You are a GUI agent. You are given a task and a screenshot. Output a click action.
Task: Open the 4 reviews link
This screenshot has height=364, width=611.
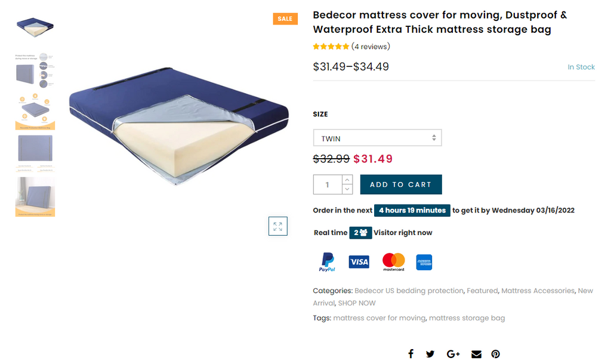coord(371,47)
